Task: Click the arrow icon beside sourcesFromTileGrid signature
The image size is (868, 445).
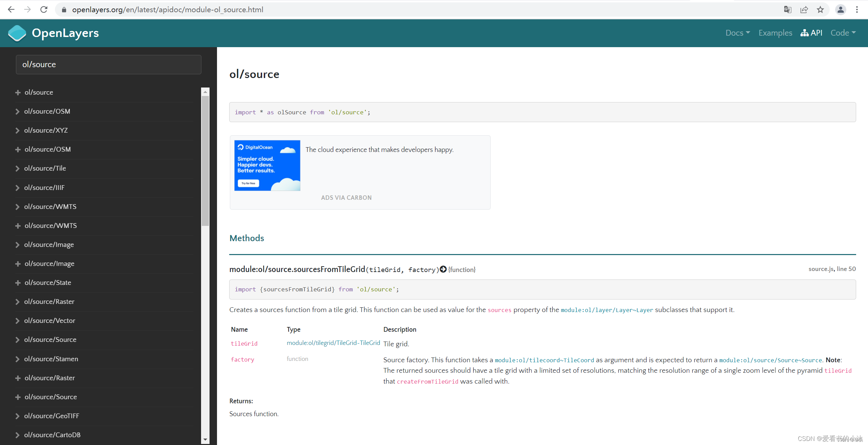Action: [443, 269]
